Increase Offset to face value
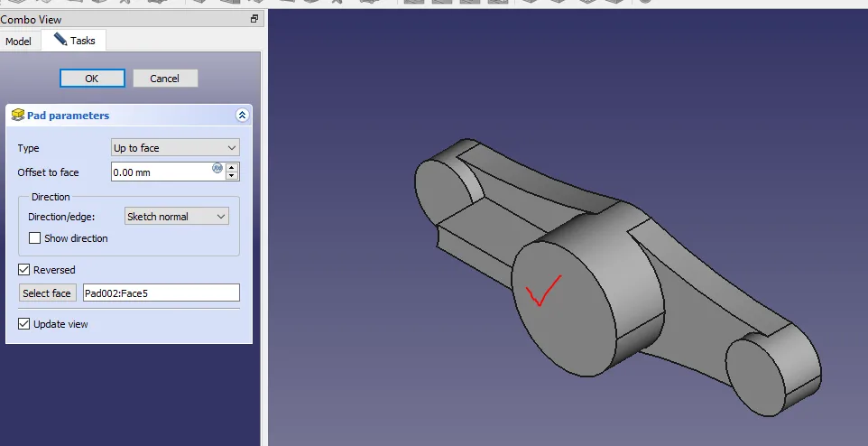Screen dimensions: 868x446 (232, 167)
